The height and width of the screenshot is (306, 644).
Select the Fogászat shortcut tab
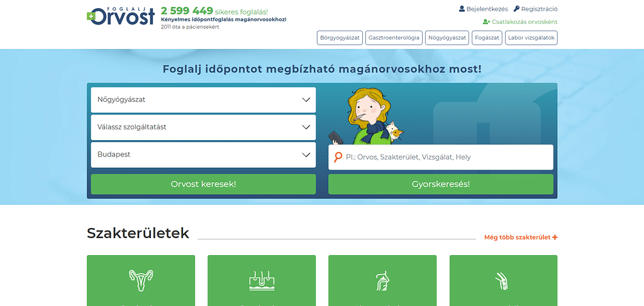pyautogui.click(x=487, y=38)
